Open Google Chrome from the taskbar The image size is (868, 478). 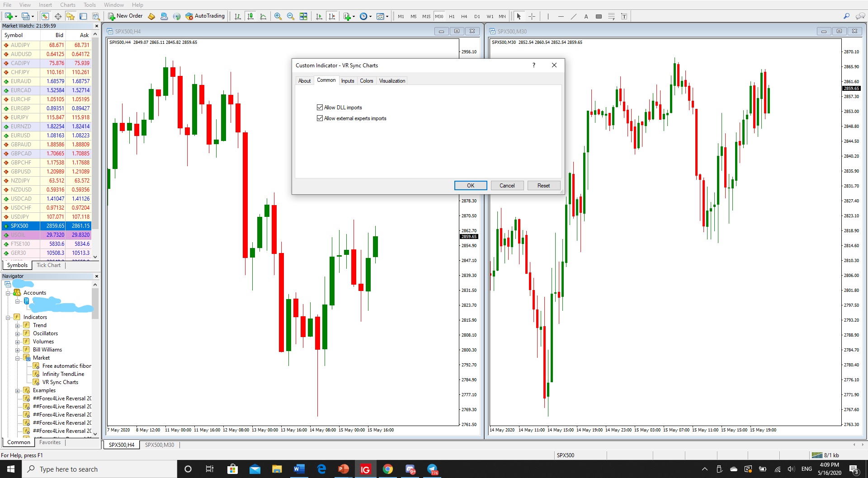387,469
